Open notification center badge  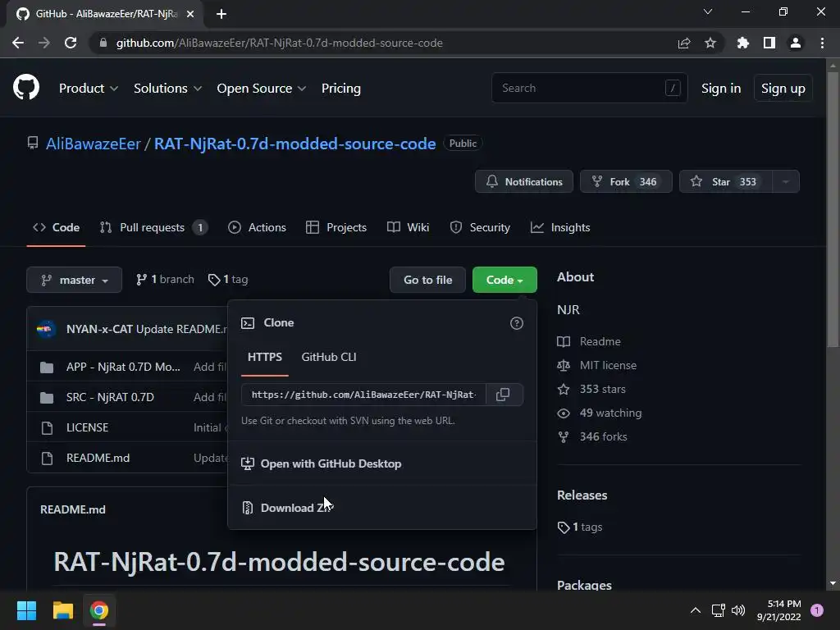[817, 610]
